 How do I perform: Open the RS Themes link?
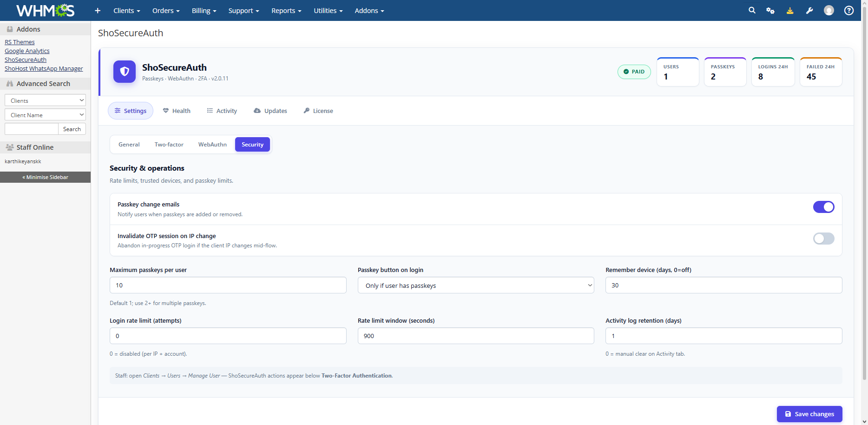point(20,42)
